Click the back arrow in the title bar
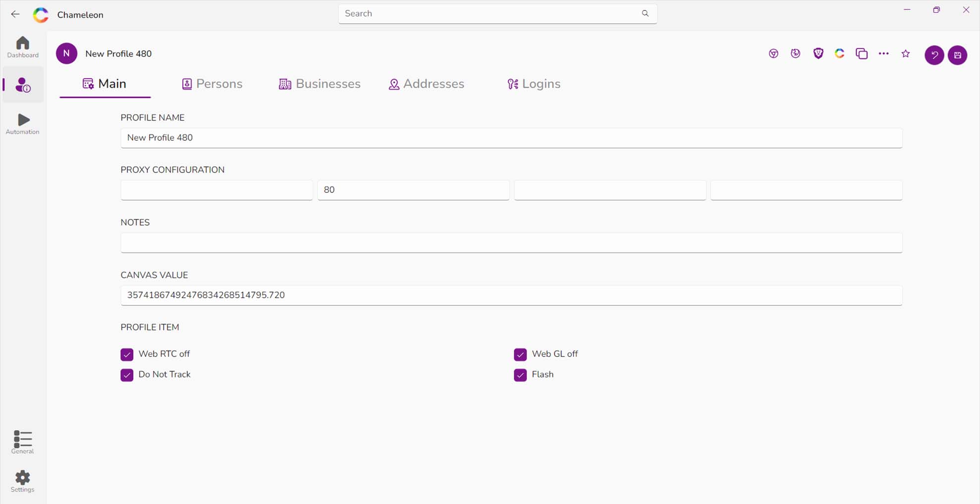This screenshot has height=504, width=980. click(x=15, y=14)
